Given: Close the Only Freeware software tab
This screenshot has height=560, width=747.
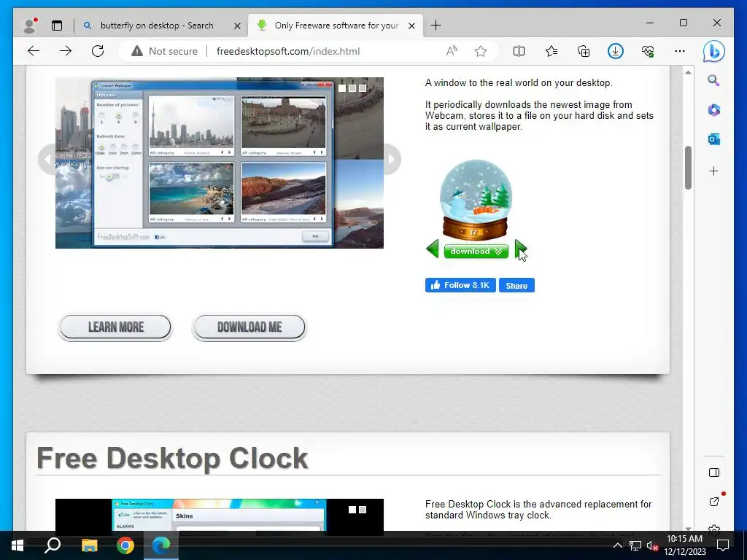Looking at the screenshot, I should click(x=412, y=26).
